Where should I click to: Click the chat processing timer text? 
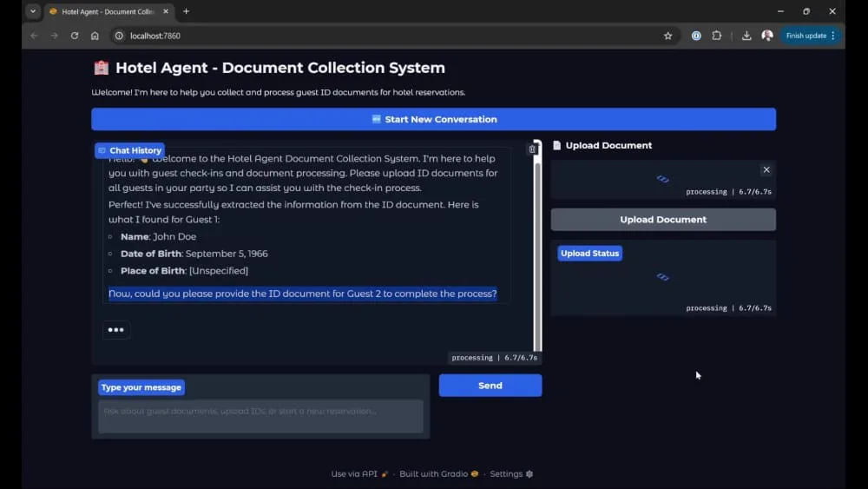click(x=495, y=358)
